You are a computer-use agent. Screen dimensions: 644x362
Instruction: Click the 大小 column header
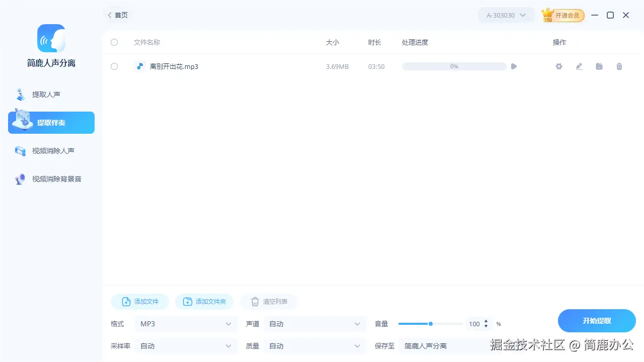pos(333,42)
